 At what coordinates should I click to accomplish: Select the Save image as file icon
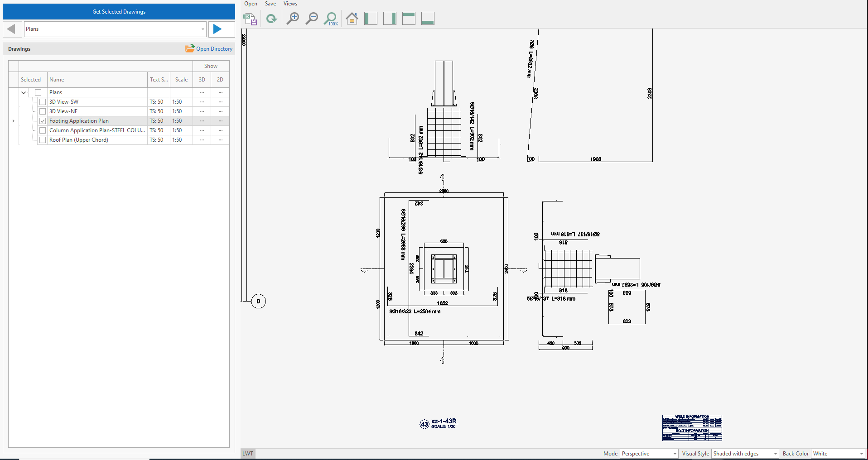[x=250, y=19]
